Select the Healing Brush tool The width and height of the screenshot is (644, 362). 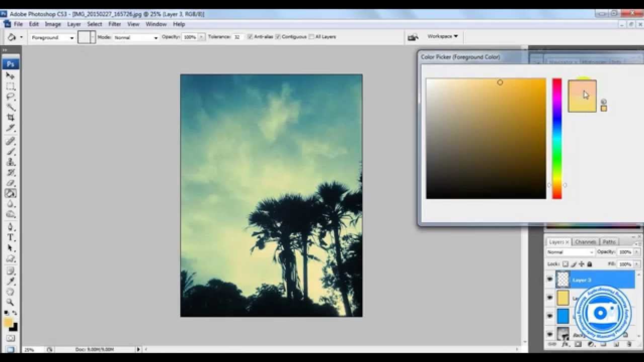[11, 141]
